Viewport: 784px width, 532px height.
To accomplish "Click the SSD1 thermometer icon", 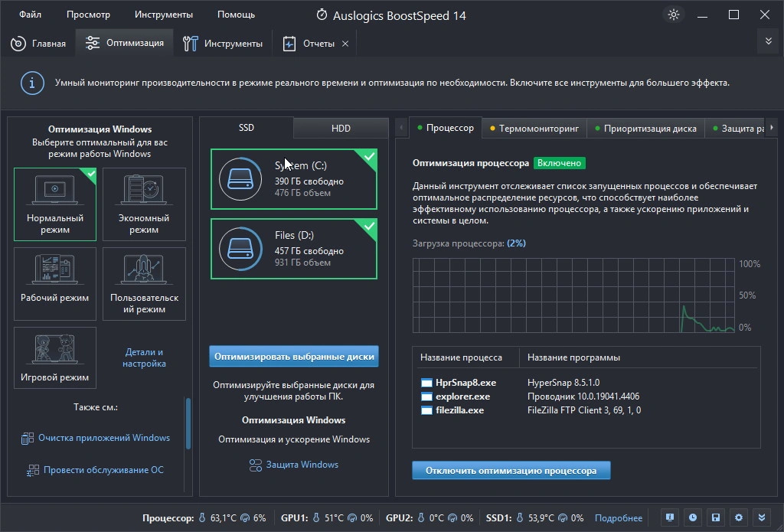I will (521, 517).
